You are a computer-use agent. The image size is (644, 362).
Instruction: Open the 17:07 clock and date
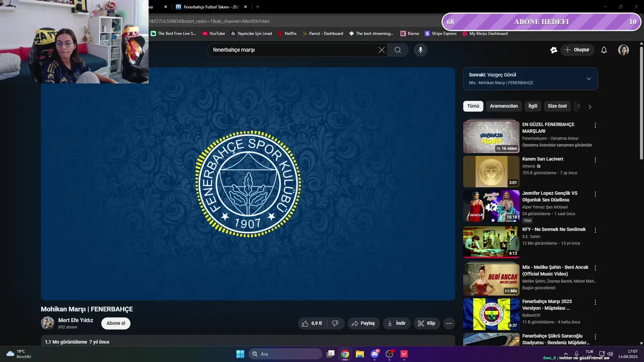628,354
